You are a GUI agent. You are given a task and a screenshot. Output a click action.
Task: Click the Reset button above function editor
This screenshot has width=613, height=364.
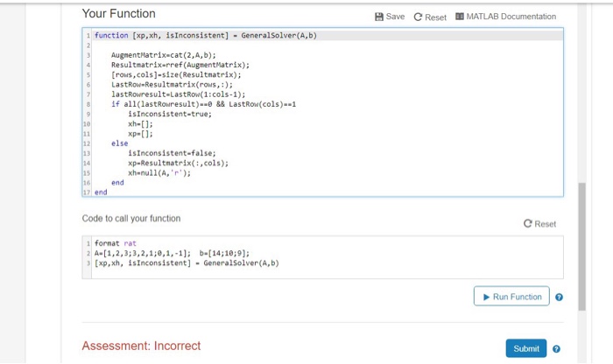[430, 17]
